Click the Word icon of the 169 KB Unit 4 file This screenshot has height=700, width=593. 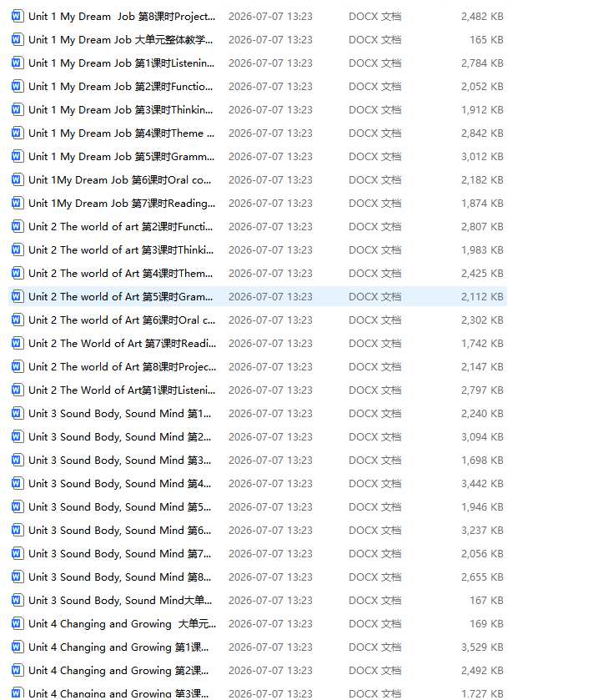[17, 623]
